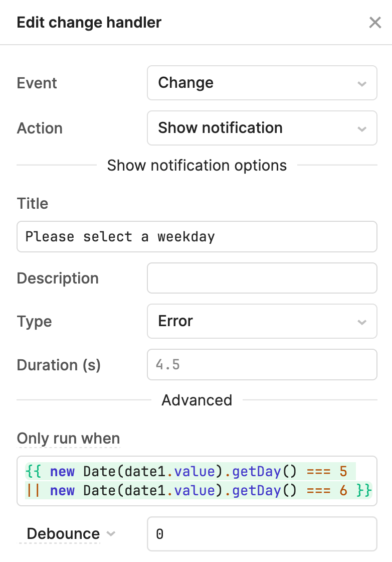Open the Type dropdown set to Error
392x562 pixels.
pos(262,321)
